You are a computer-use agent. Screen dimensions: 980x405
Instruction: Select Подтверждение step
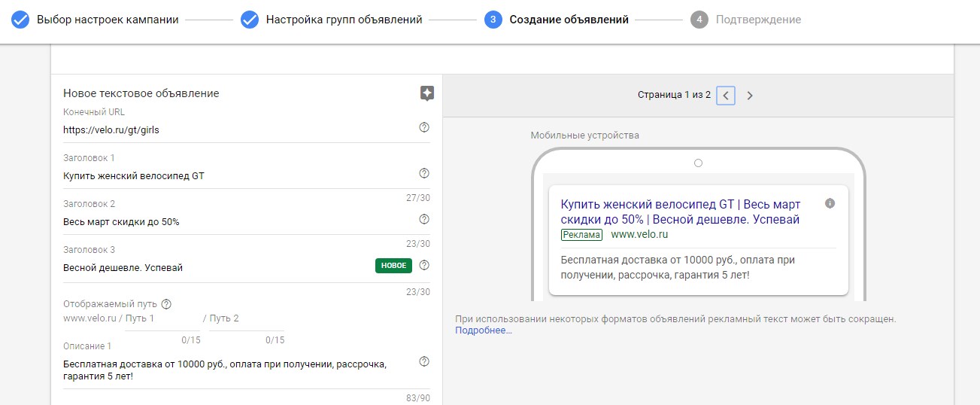[x=758, y=20]
